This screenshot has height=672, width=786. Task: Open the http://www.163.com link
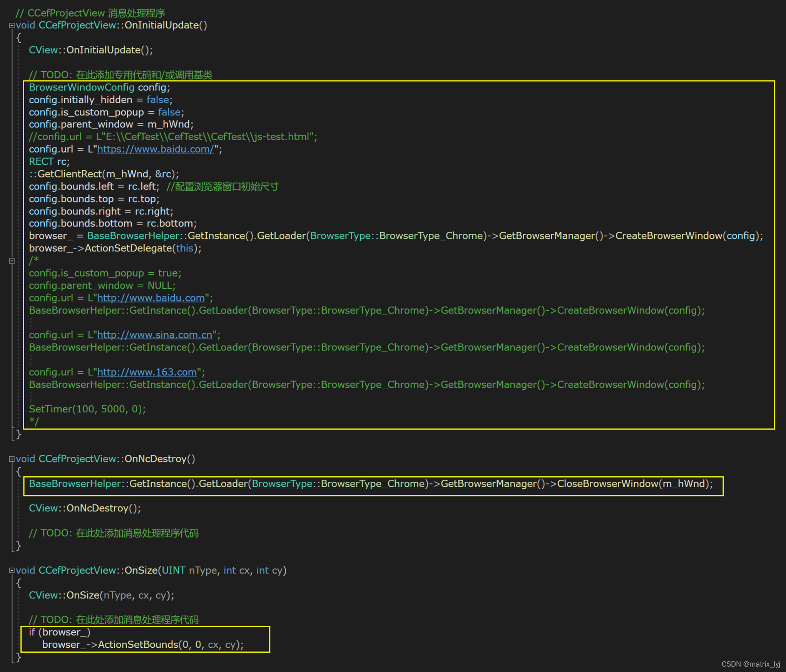pyautogui.click(x=147, y=372)
